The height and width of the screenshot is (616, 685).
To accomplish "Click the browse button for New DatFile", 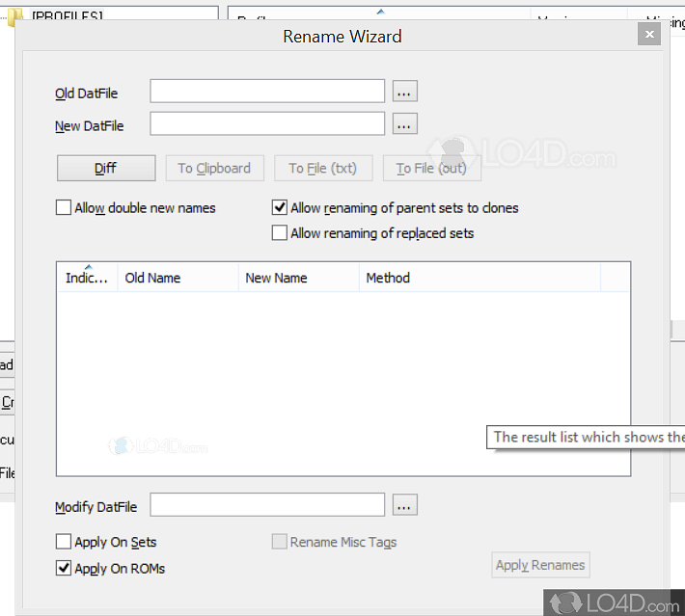I will (x=404, y=124).
